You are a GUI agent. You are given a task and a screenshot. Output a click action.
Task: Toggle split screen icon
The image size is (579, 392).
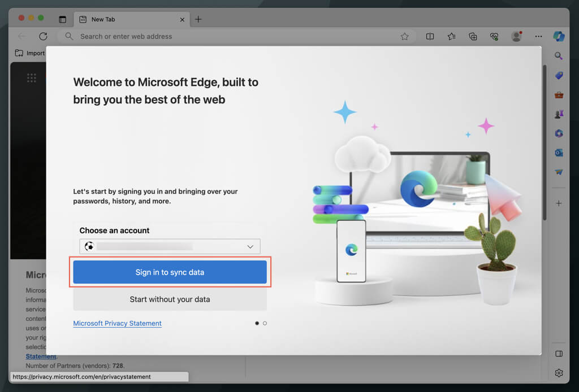[430, 37]
